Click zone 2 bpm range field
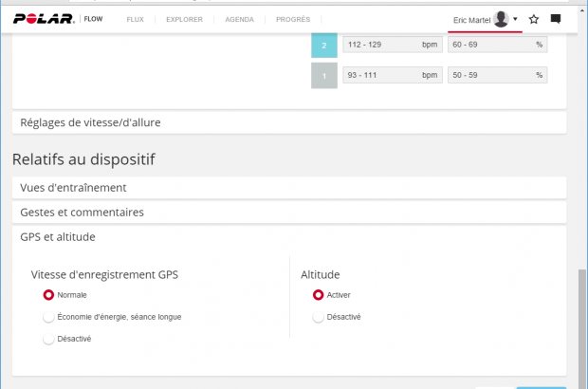This screenshot has width=588, height=389. [x=393, y=45]
